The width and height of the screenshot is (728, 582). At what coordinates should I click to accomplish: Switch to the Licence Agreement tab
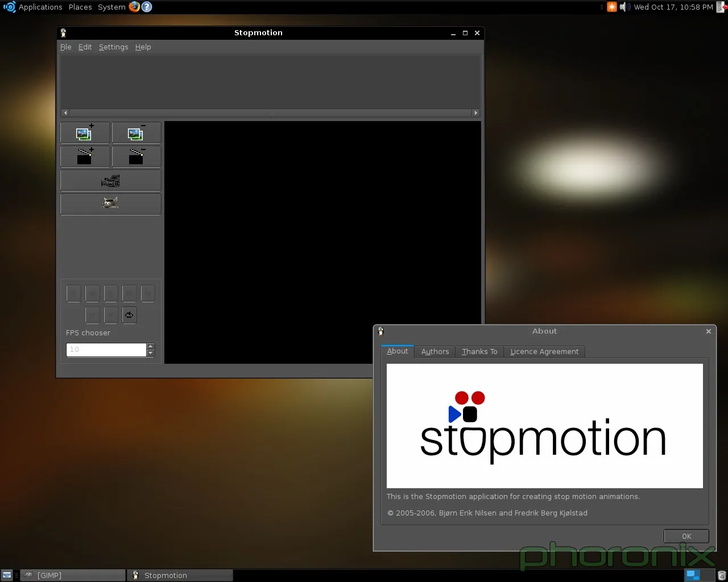pos(544,352)
